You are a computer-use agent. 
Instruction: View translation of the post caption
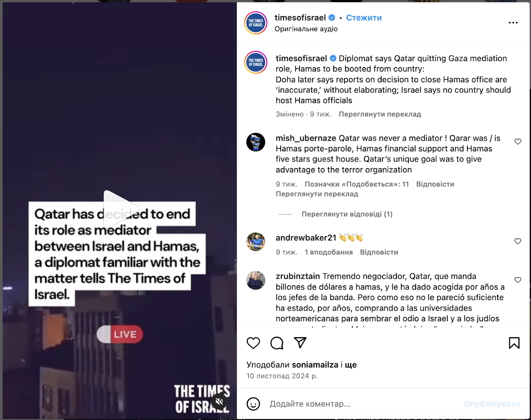click(x=380, y=114)
